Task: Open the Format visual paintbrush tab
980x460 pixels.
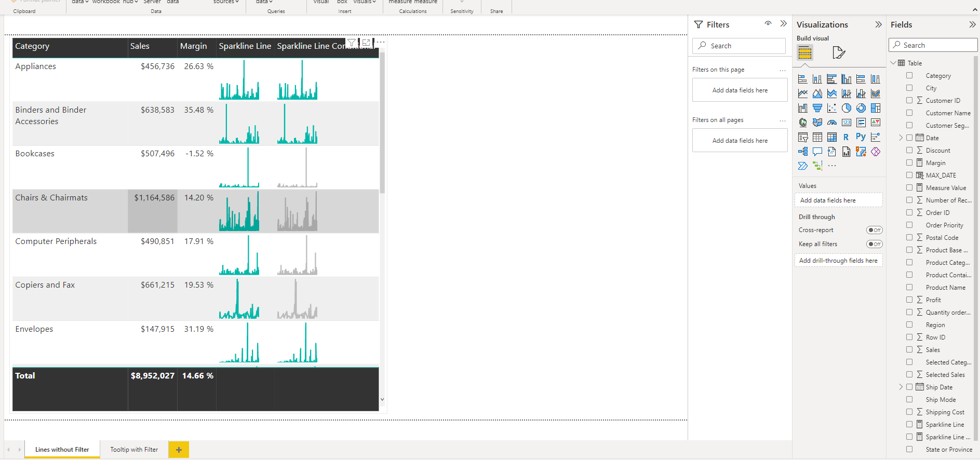Action: click(839, 52)
